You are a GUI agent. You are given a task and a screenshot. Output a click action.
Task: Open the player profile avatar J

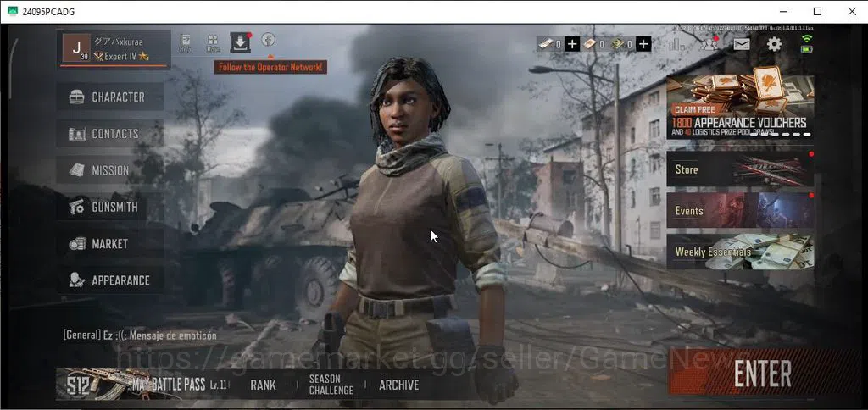coord(76,47)
